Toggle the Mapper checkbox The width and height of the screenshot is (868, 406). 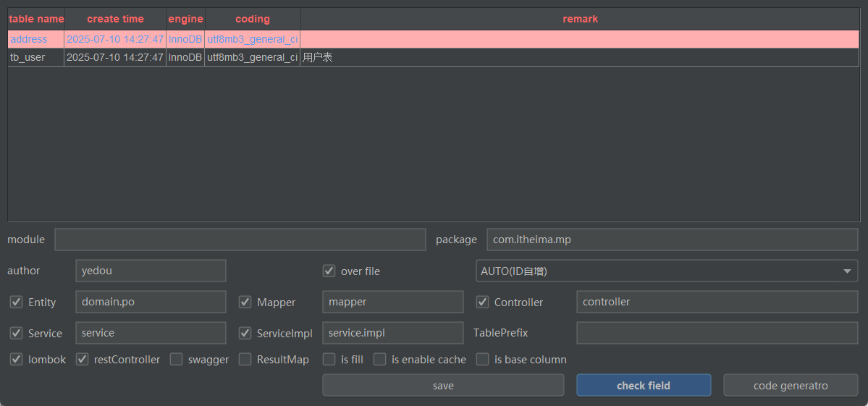tap(245, 302)
